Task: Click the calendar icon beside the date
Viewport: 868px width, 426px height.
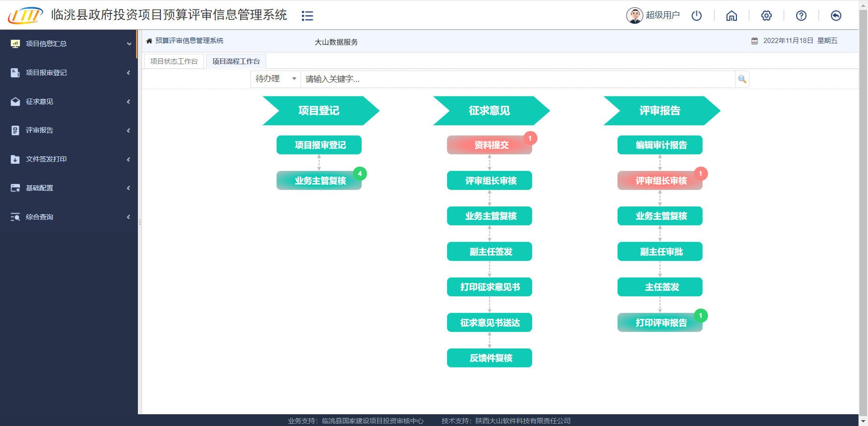Action: point(755,41)
